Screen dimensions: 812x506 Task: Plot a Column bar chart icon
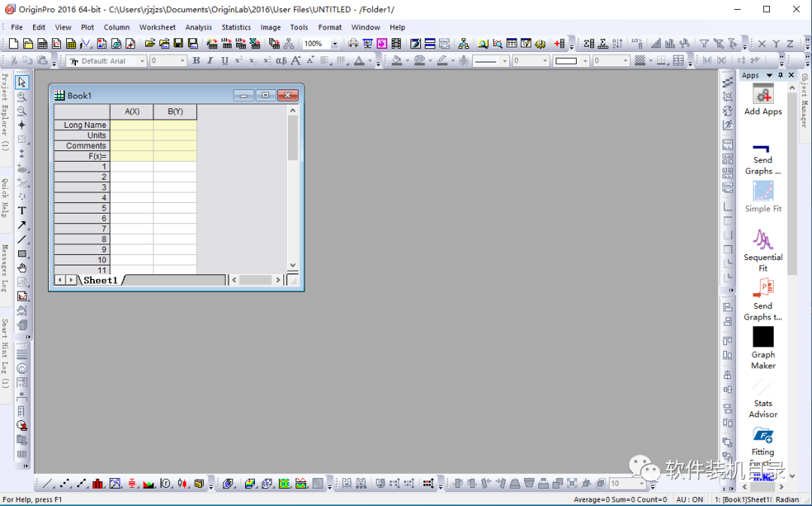[98, 483]
